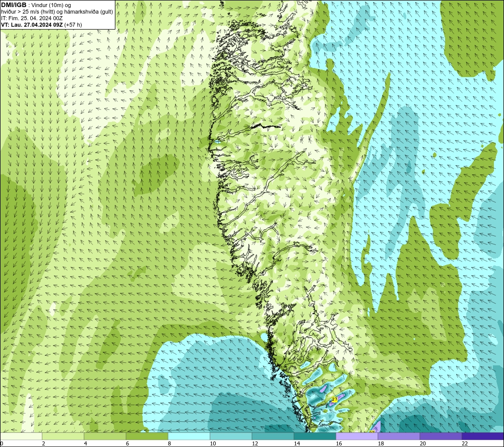Pick the 12–14 m/s teal swatch
The height and width of the screenshot is (447, 504).
coord(273,436)
